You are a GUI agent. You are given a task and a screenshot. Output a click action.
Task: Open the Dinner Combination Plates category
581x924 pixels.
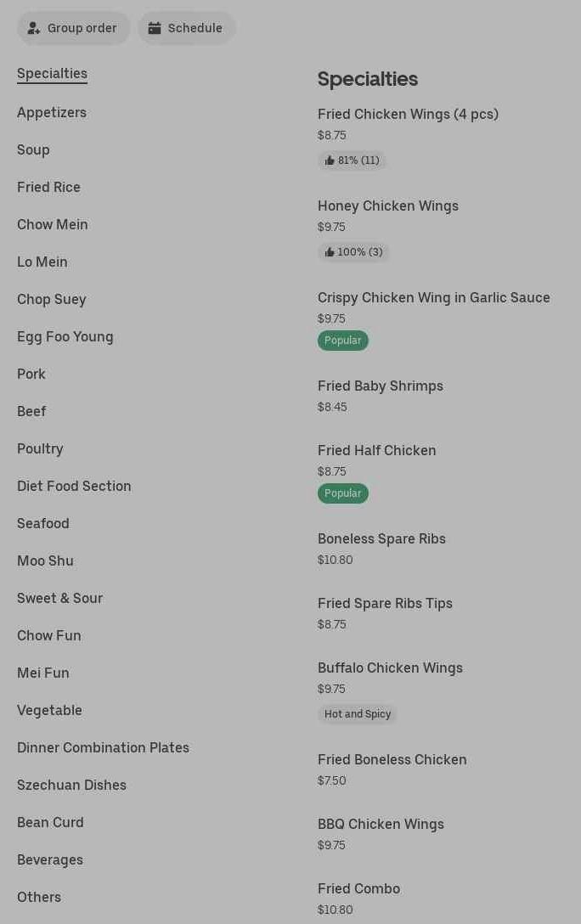[103, 747]
